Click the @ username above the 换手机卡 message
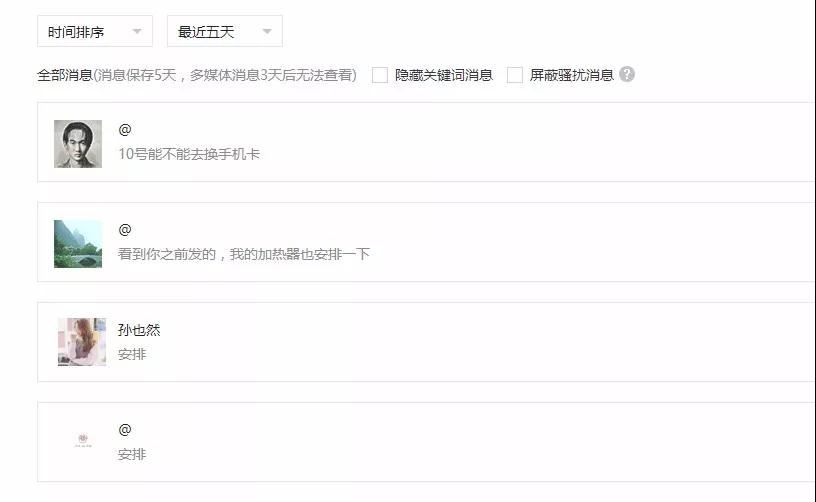The image size is (816, 502). (125, 130)
